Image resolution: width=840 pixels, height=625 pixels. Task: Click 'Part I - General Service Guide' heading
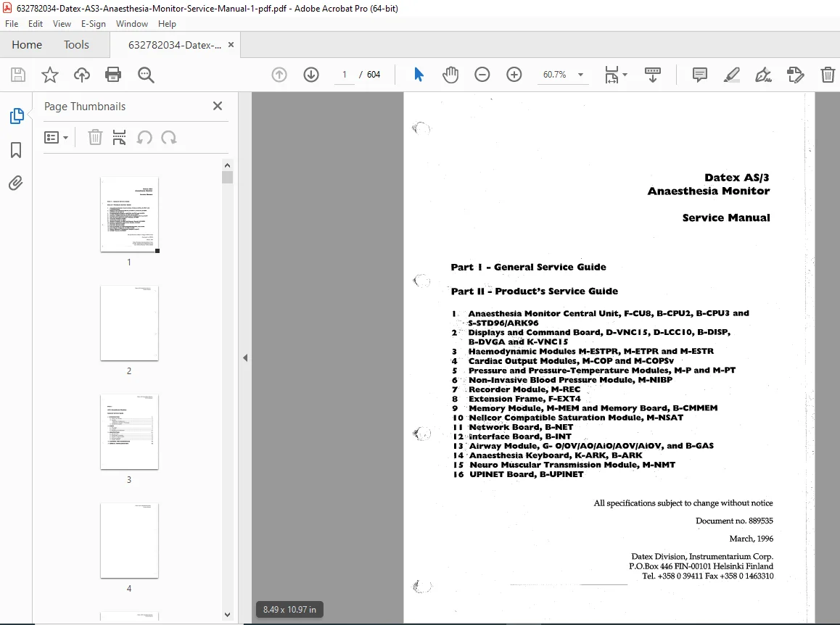pyautogui.click(x=528, y=267)
